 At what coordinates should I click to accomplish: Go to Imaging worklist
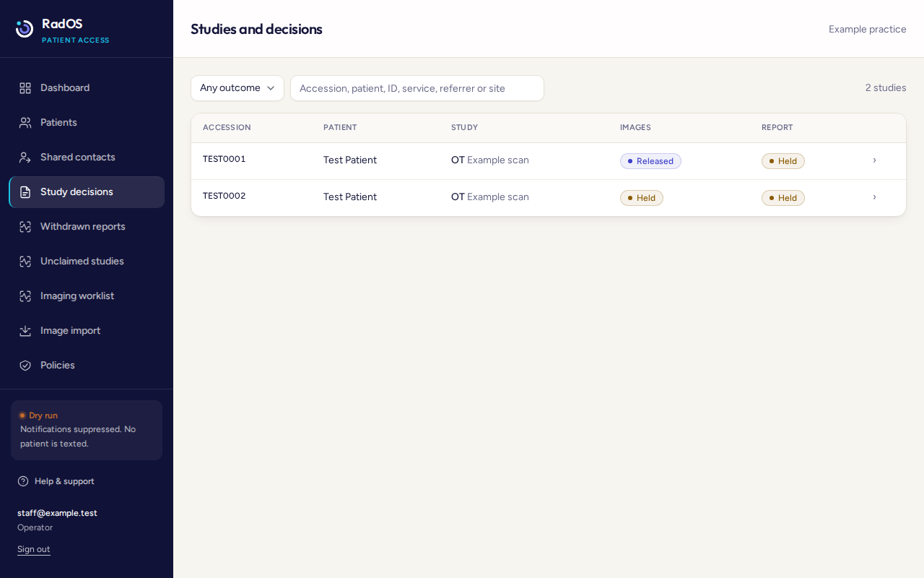pyautogui.click(x=87, y=296)
